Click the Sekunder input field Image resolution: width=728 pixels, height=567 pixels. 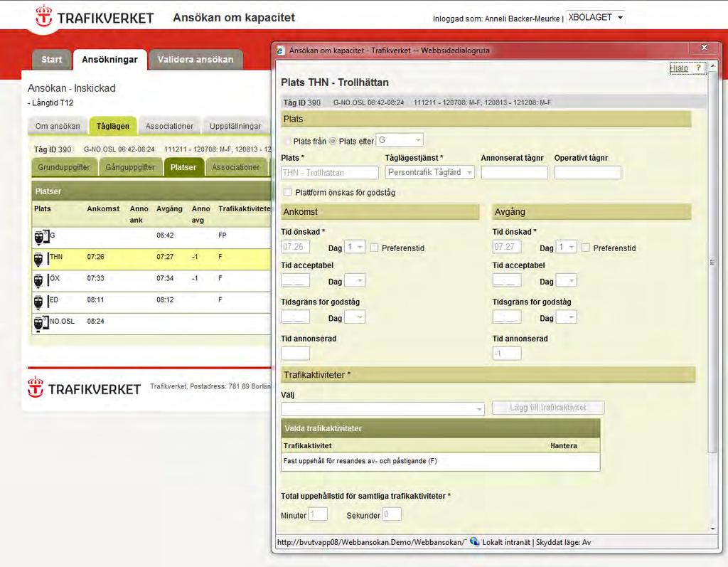coord(392,514)
